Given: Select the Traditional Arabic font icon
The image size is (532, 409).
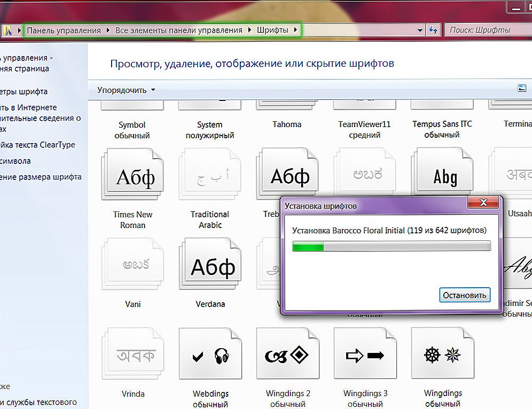Looking at the screenshot, I should pyautogui.click(x=210, y=174).
